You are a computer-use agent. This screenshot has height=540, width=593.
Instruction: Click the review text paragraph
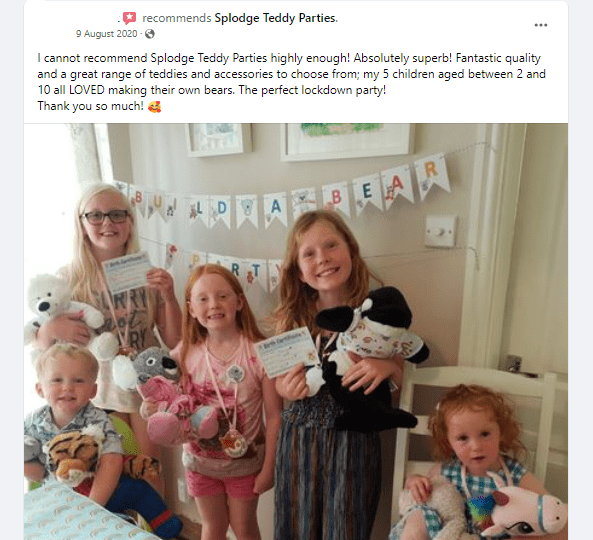tap(291, 82)
